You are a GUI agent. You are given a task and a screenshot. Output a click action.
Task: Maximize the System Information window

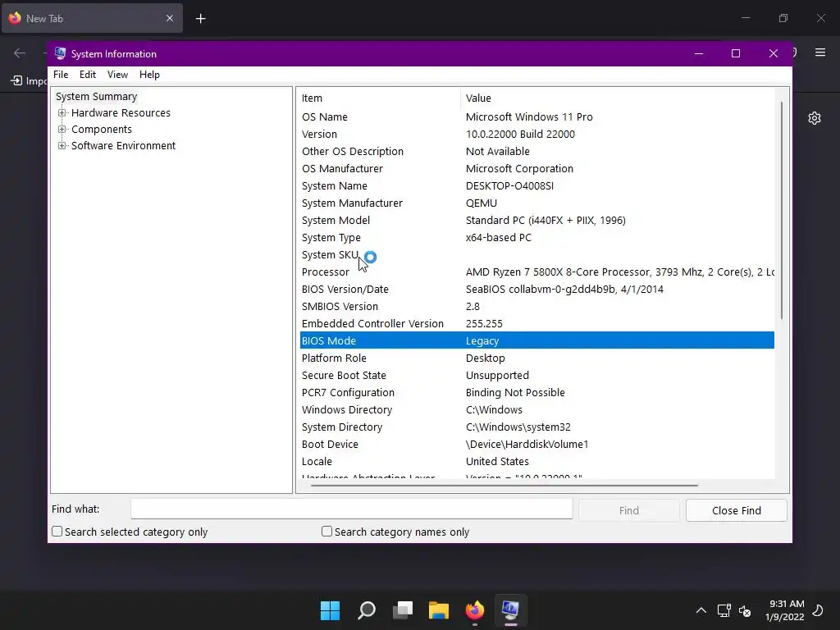click(736, 53)
